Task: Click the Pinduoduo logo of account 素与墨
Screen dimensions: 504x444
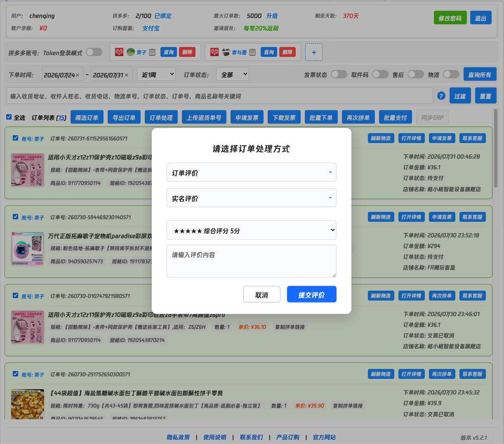Action: (214, 52)
